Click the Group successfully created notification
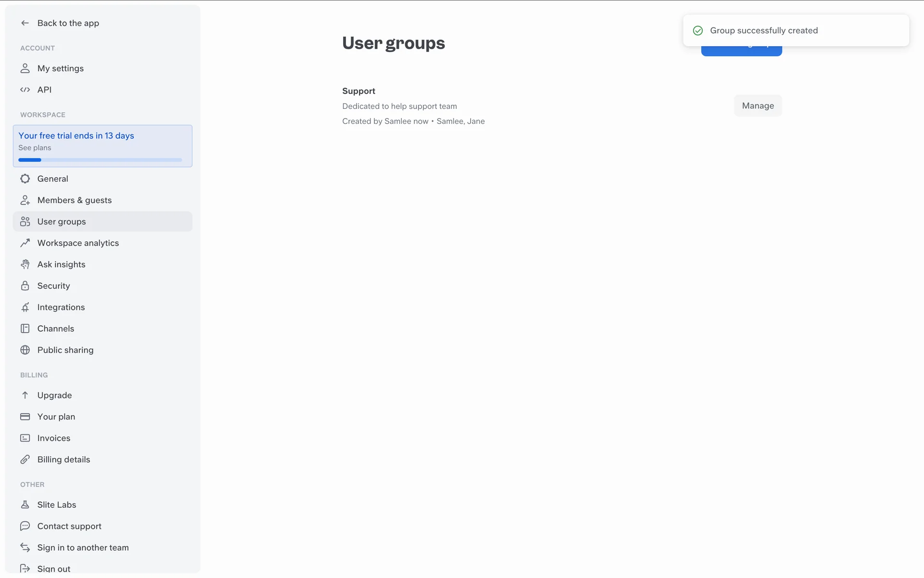 click(x=764, y=31)
